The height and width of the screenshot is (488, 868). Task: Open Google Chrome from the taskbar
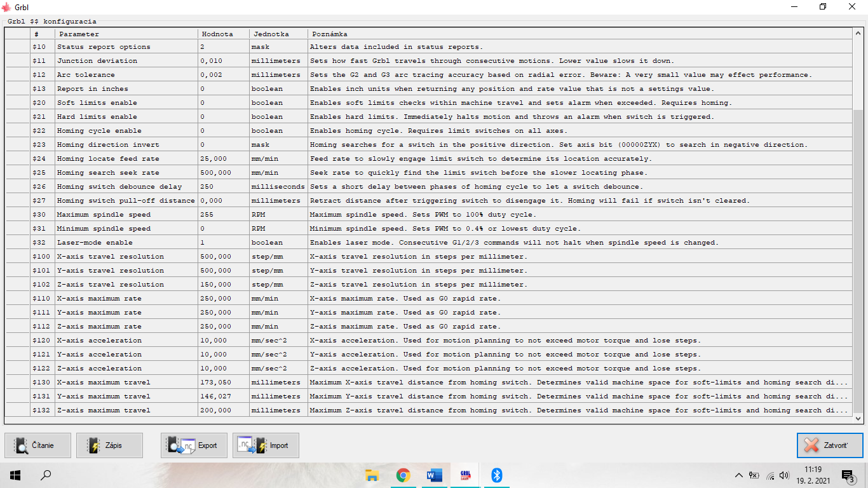pyautogui.click(x=403, y=475)
